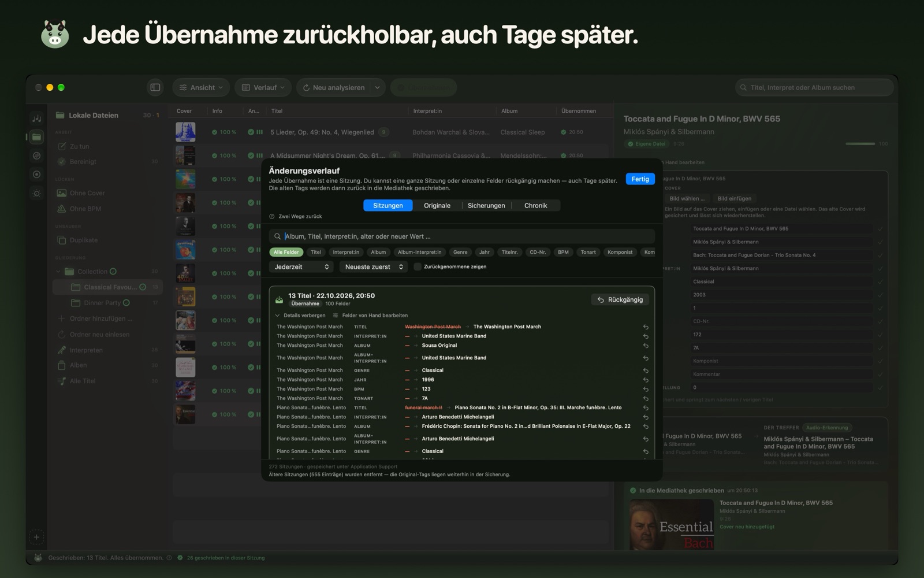Undo the Sousa Original ALBUM change

(646, 346)
